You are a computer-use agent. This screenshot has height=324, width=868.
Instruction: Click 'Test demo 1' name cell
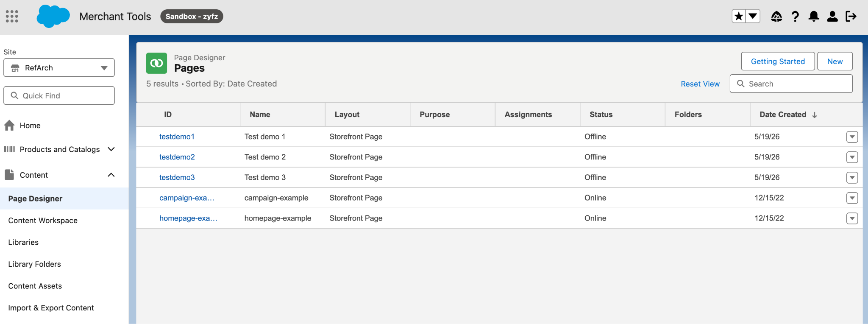pos(265,137)
